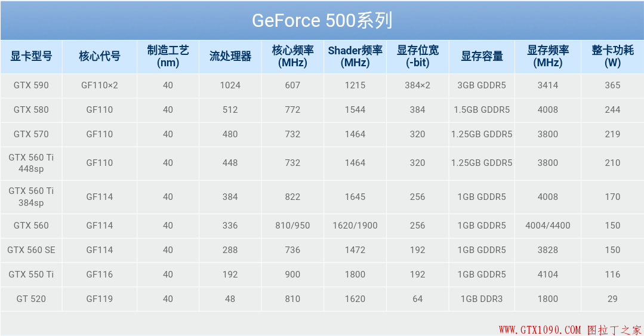The image size is (644, 336).
Task: Click the 1024 stream processors value
Action: (x=230, y=85)
